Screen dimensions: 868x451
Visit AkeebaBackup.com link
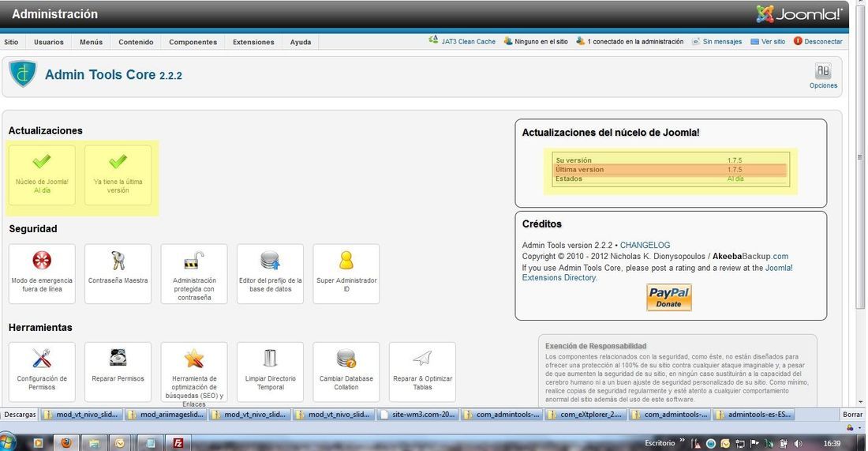pos(750,257)
